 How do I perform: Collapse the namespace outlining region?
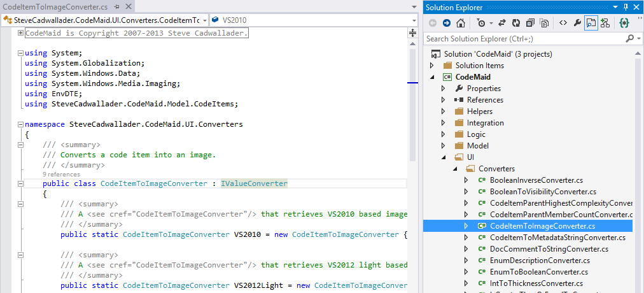pos(20,124)
